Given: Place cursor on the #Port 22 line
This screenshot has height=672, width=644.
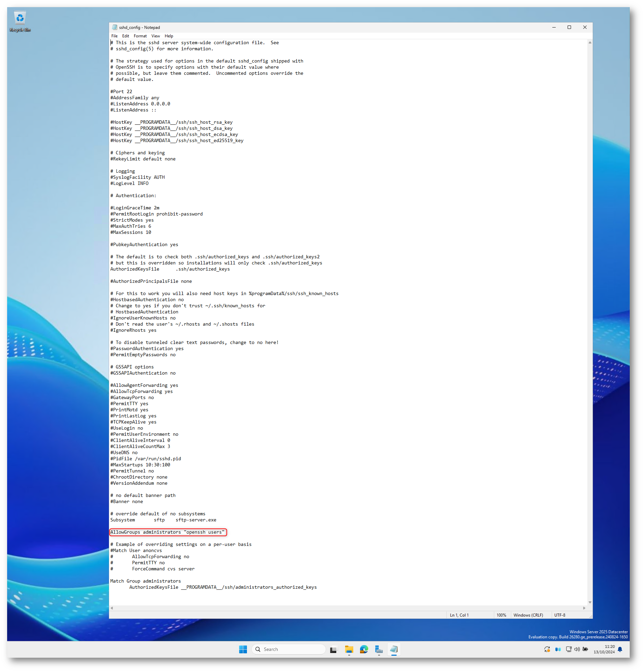Looking at the screenshot, I should (x=121, y=91).
